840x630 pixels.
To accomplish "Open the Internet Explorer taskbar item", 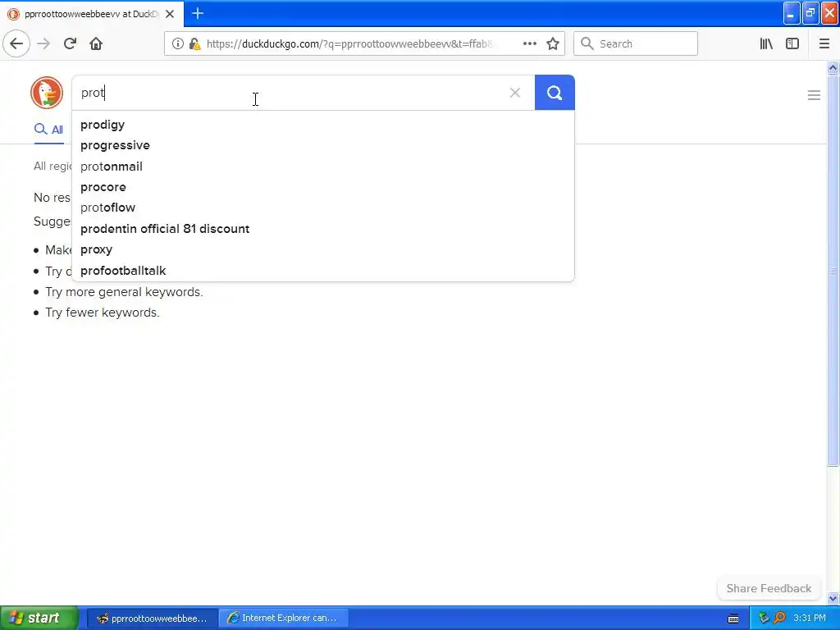I will (284, 619).
